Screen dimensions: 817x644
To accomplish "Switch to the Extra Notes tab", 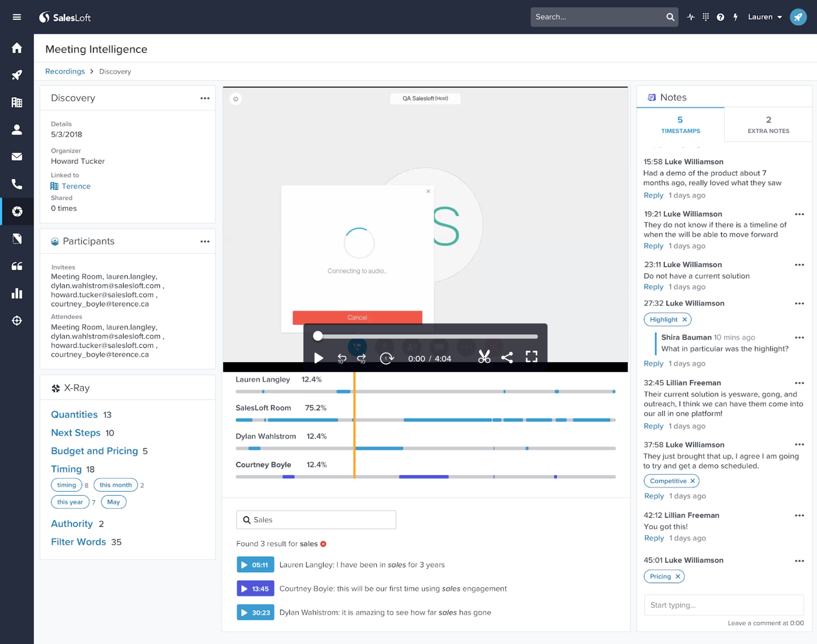I will (x=768, y=125).
